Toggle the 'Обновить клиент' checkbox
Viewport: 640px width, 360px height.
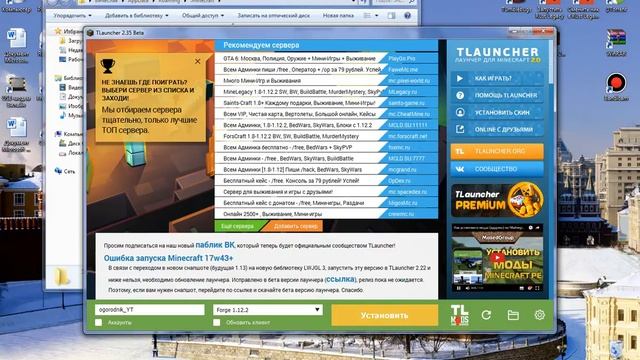(217, 322)
